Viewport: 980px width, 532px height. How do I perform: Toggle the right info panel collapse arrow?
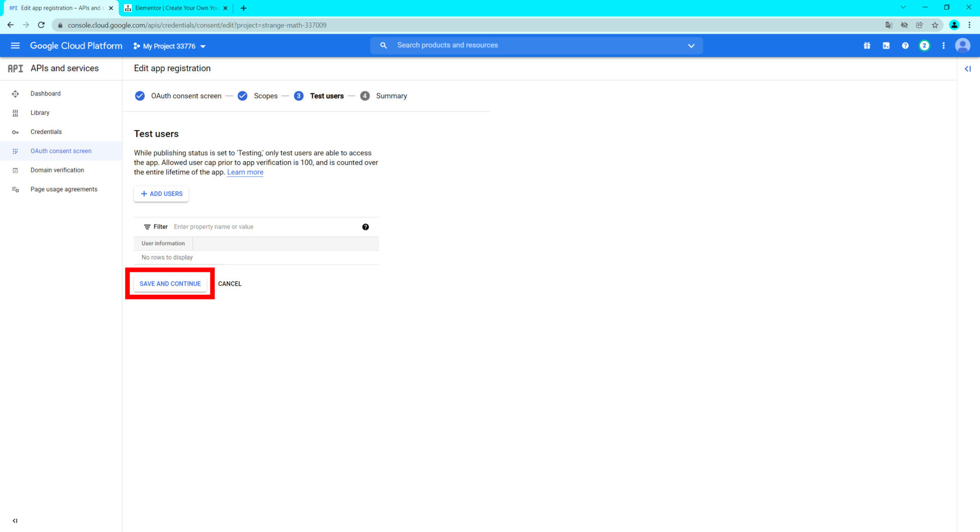point(968,69)
